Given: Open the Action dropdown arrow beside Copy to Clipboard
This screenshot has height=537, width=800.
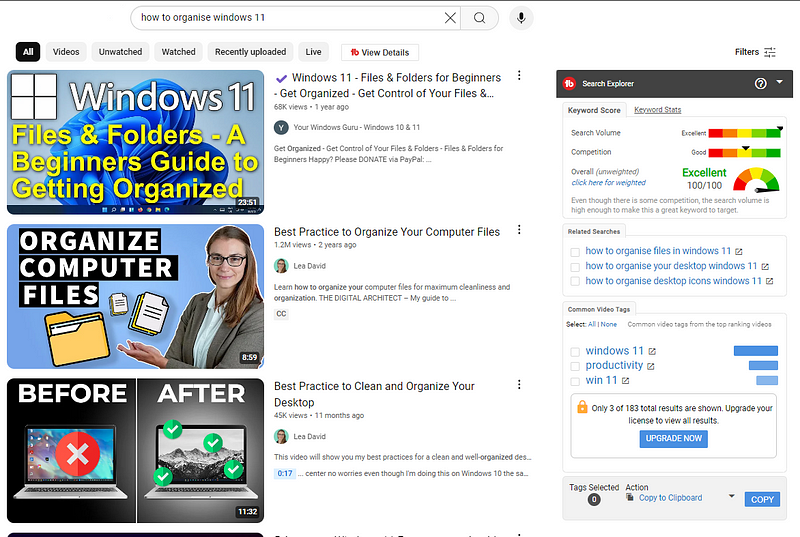Looking at the screenshot, I should 732,496.
